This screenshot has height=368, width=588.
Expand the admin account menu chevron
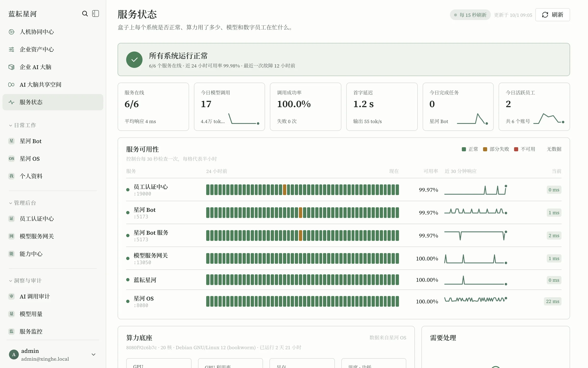(x=94, y=355)
